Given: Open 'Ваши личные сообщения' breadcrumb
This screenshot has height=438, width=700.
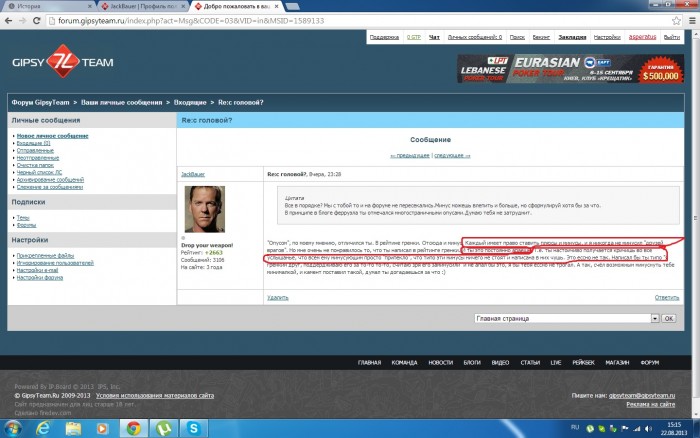Looking at the screenshot, I should pos(121,102).
